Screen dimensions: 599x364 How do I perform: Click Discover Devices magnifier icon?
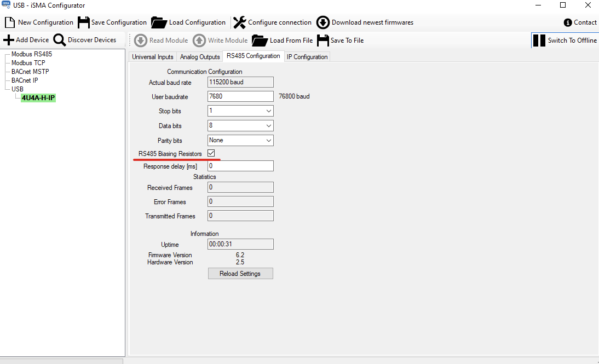point(59,40)
